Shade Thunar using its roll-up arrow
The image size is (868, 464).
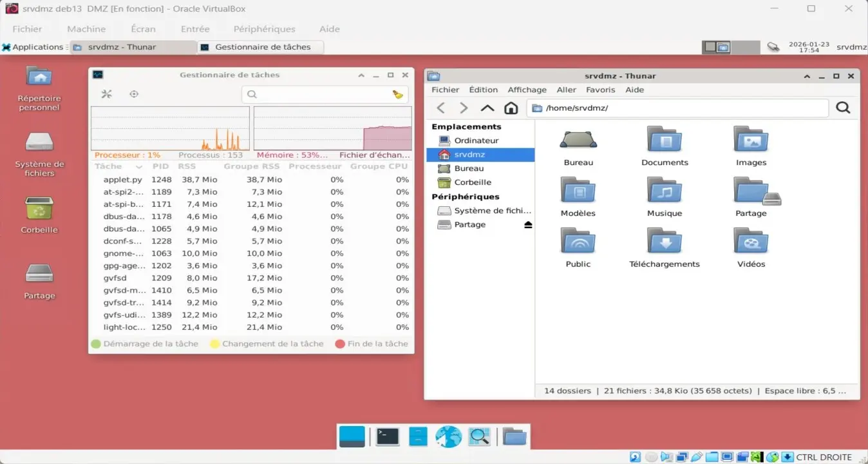(807, 75)
